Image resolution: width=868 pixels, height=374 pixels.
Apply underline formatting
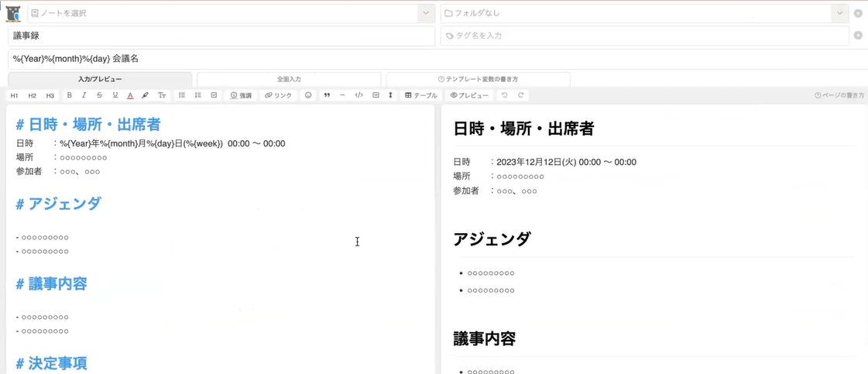coord(115,95)
